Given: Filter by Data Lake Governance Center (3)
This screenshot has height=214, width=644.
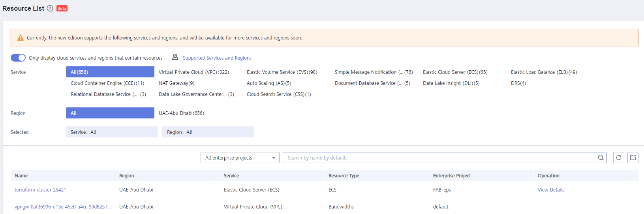Looking at the screenshot, I should click(x=196, y=94).
